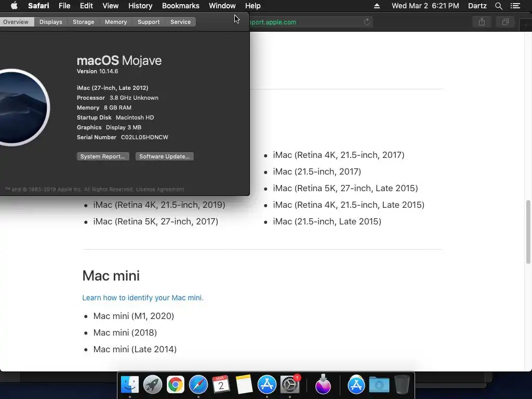
Task: Open the Apple menu
Action: 14,6
